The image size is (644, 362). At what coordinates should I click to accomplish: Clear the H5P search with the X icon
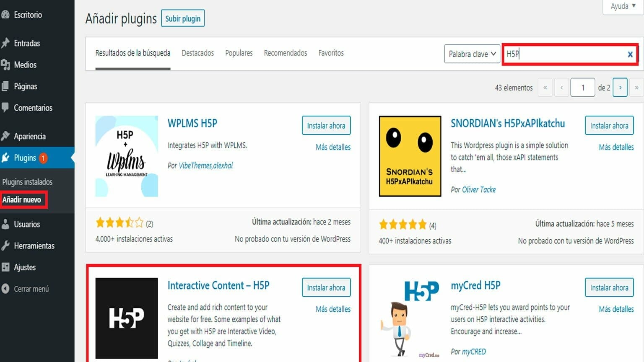click(630, 54)
